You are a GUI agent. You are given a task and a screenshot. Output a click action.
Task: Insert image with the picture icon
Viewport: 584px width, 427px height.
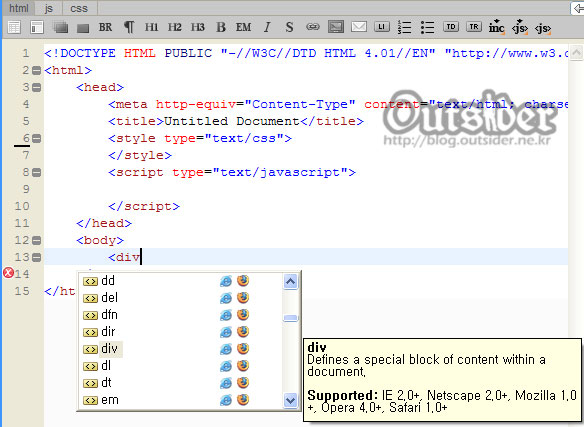pyautogui.click(x=336, y=27)
